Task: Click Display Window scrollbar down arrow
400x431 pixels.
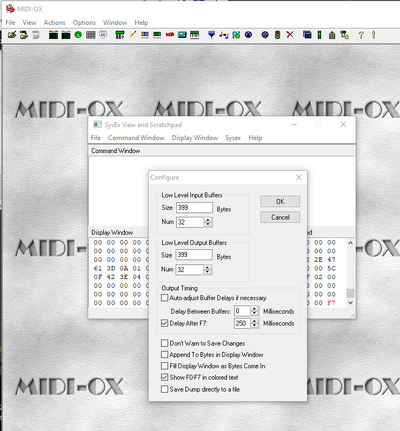Action: click(x=350, y=303)
